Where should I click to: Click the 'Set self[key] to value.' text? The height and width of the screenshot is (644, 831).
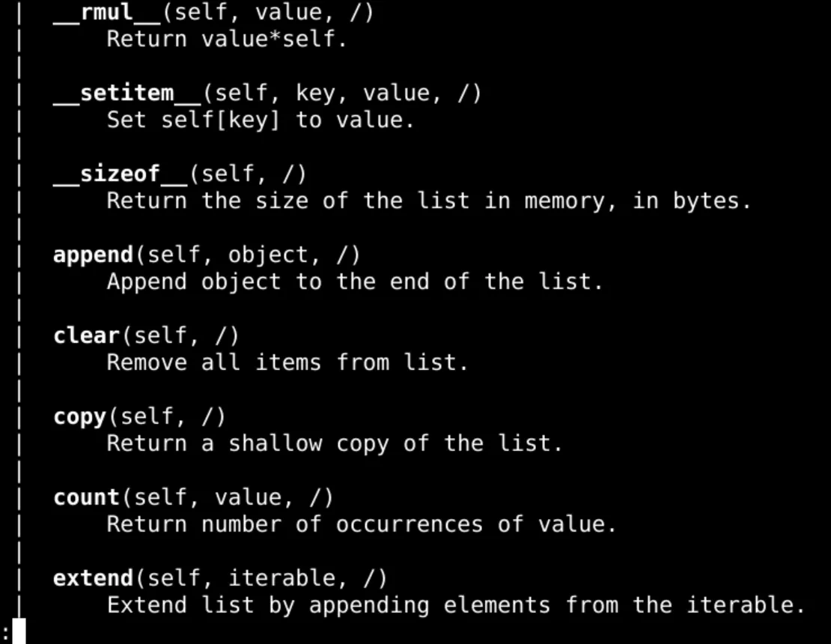pyautogui.click(x=260, y=120)
